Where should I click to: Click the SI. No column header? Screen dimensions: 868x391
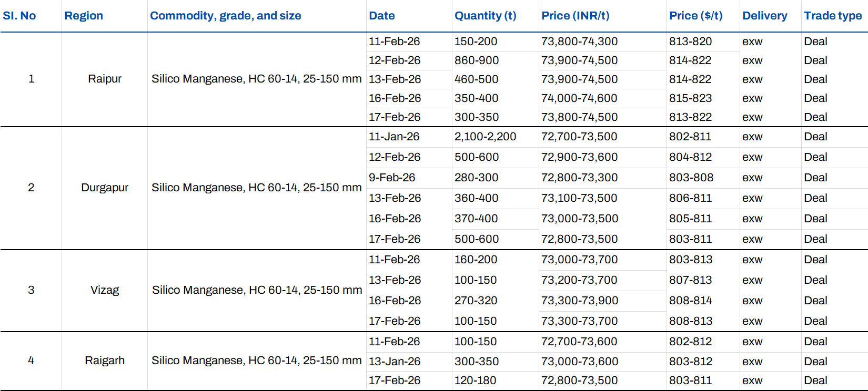point(19,16)
